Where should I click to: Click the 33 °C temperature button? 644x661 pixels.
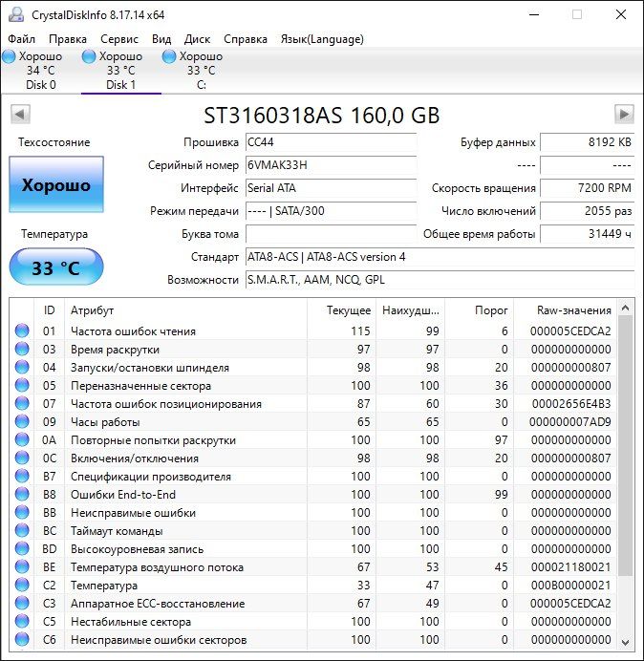56,267
